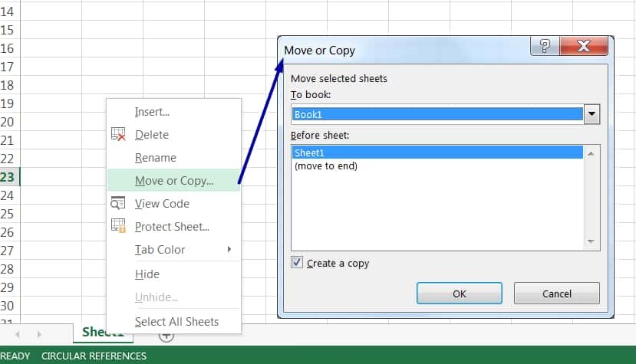
Task: Click scroll up arrow in sheet list
Action: [591, 153]
